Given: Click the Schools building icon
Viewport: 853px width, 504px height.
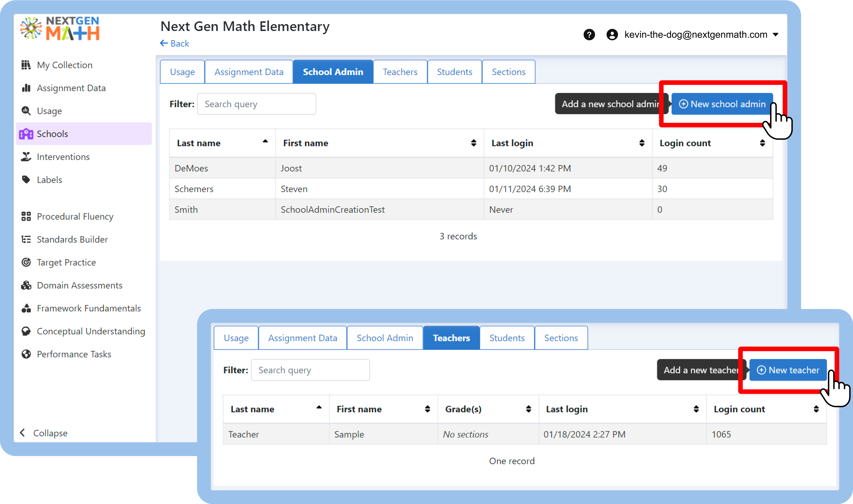Looking at the screenshot, I should (26, 134).
